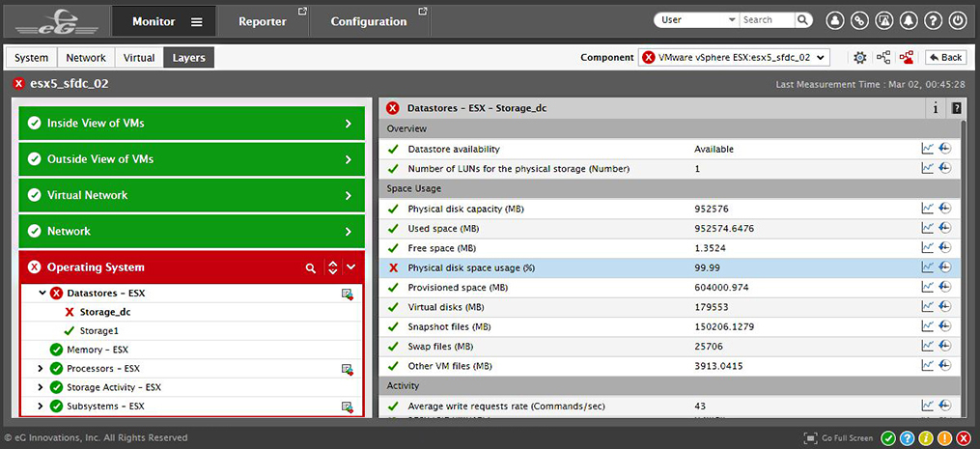Open the Component selector dropdown

(734, 58)
